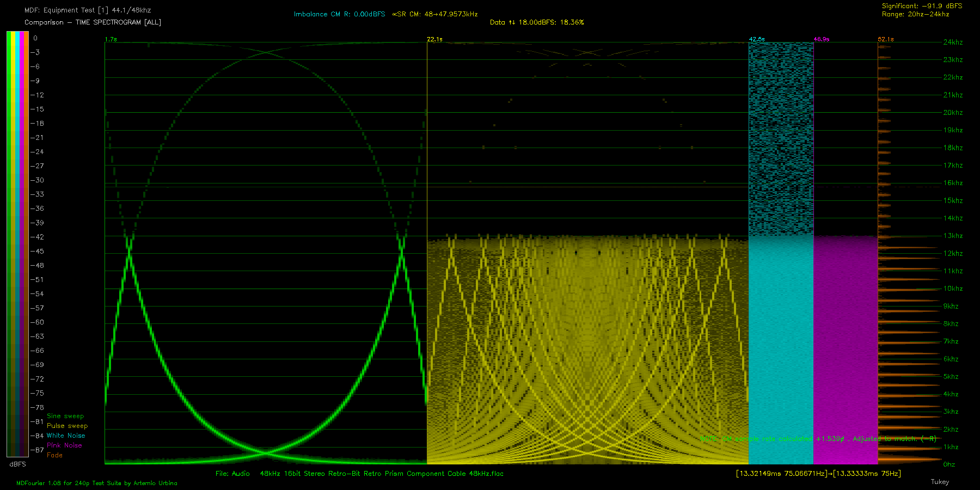The width and height of the screenshot is (980, 490).
Task: Click the 52.1s time marker
Action: pyautogui.click(x=885, y=39)
